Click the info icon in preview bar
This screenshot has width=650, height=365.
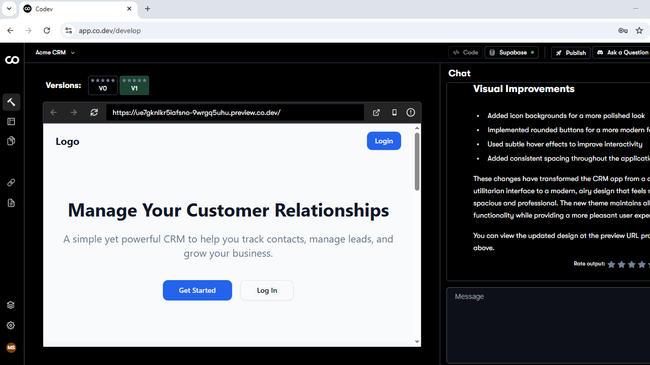[x=410, y=112]
